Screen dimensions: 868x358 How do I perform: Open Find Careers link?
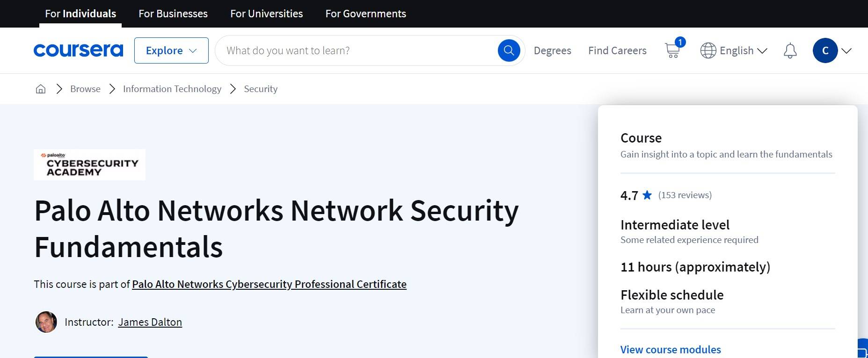pyautogui.click(x=617, y=50)
